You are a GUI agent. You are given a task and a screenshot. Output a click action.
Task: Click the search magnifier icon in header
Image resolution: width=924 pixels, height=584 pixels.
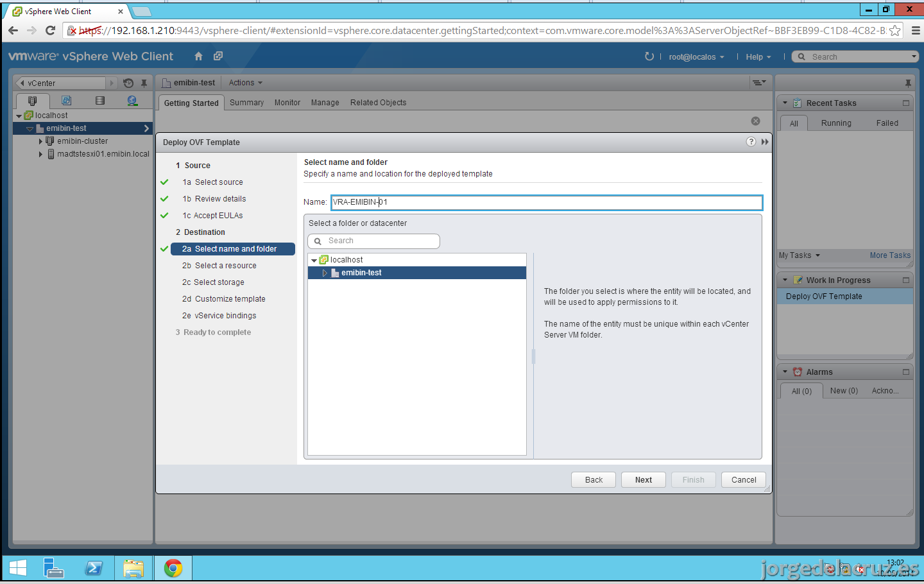pos(801,57)
